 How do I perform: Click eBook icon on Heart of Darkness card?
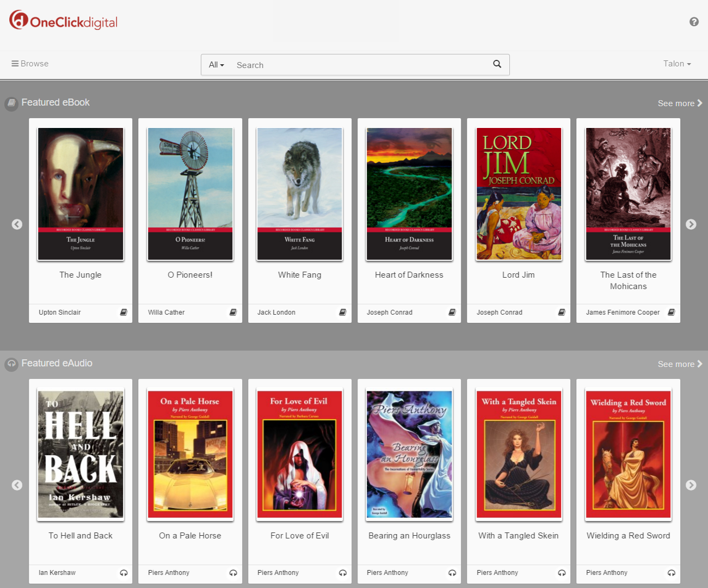pos(452,313)
